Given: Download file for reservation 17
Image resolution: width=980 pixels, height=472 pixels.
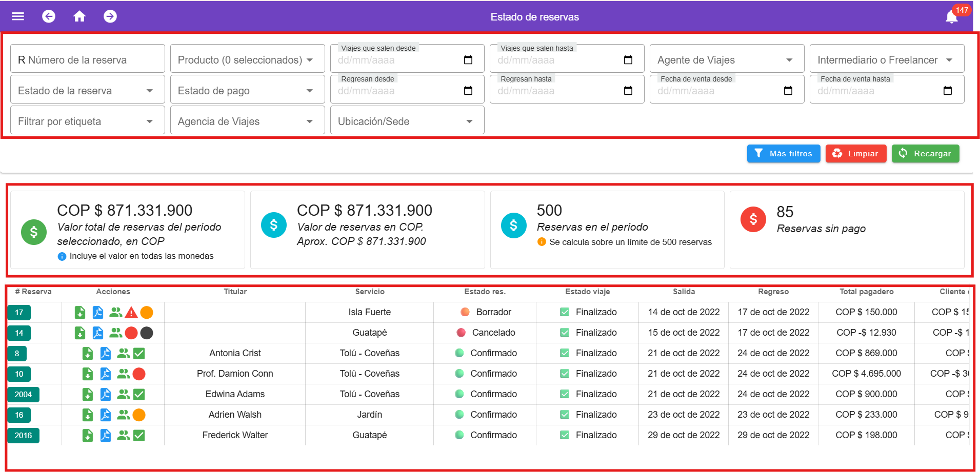Looking at the screenshot, I should (80, 312).
